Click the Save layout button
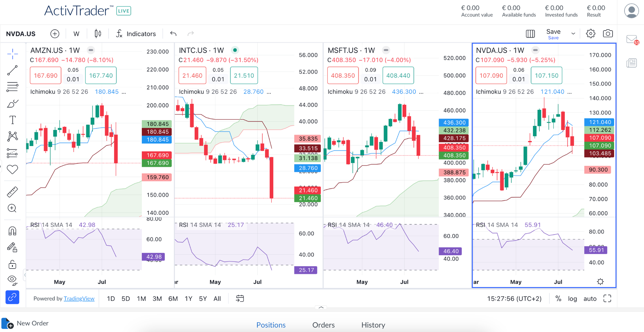 tap(553, 34)
